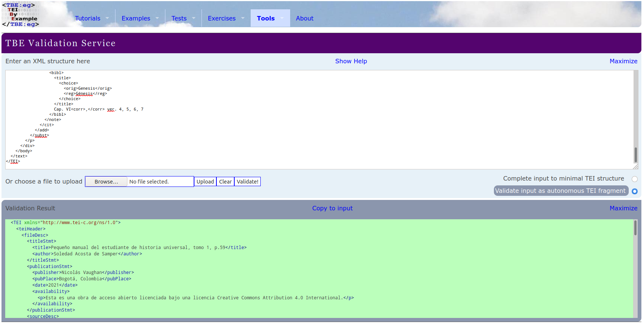Expand the Exercises menu arrow

click(x=243, y=18)
